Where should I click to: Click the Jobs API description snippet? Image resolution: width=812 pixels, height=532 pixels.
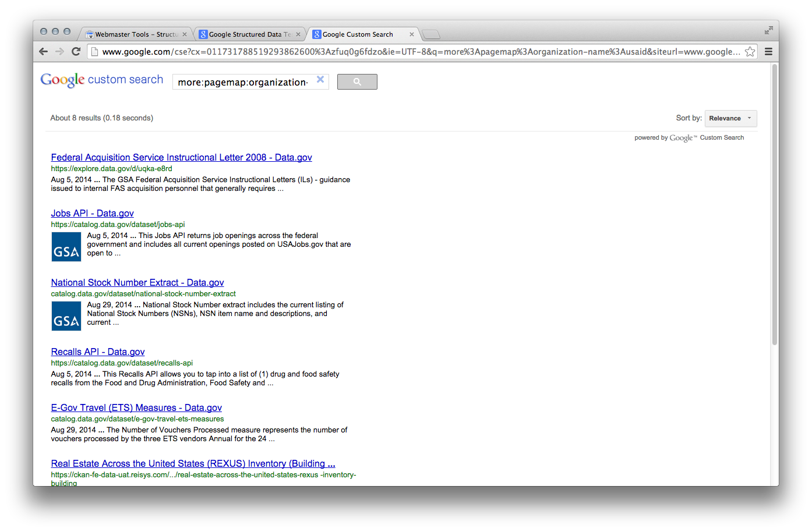point(219,244)
